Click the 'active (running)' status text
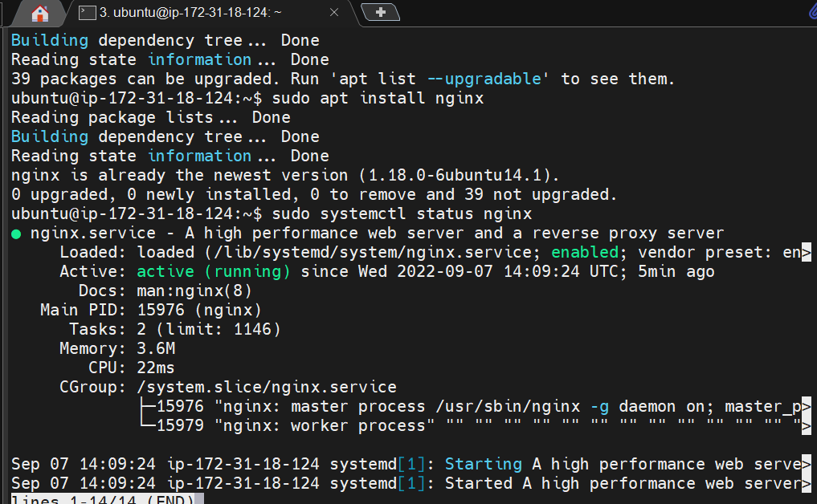 pyautogui.click(x=214, y=270)
